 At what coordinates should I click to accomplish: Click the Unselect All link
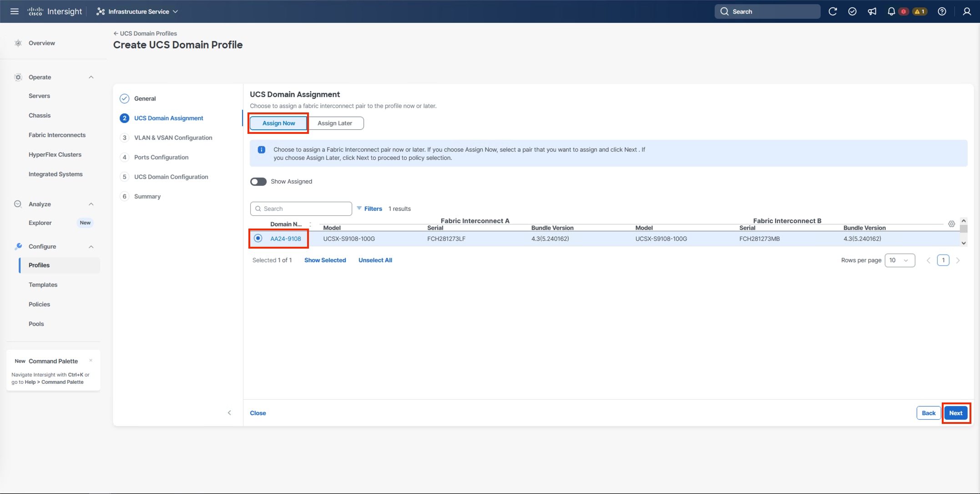click(x=375, y=260)
